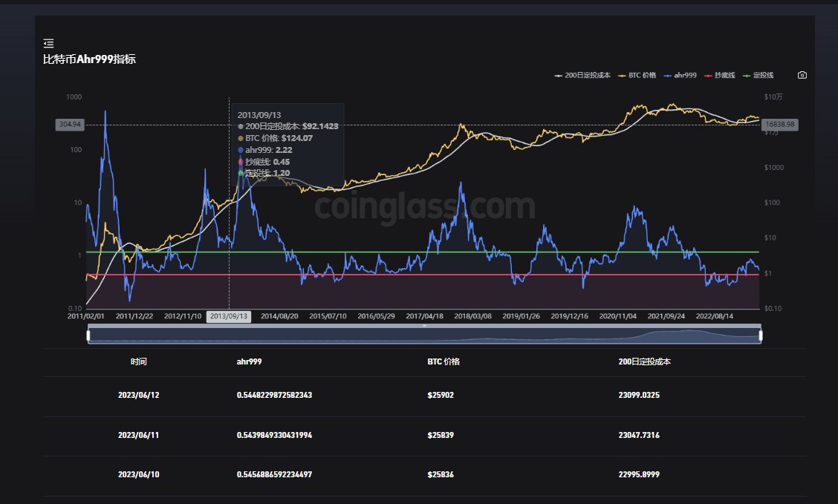This screenshot has height=504, width=838.
Task: Click the right handle of the zoom slider
Action: pos(761,336)
